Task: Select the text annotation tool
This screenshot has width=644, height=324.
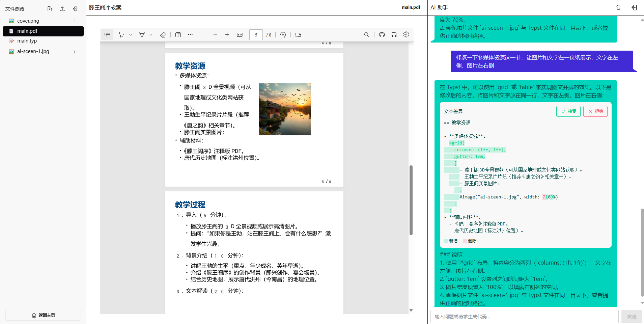Action: 178,34
